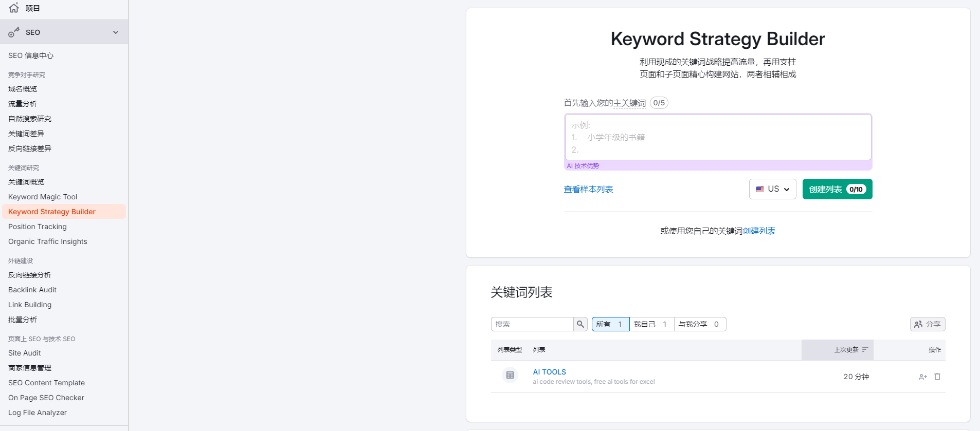This screenshot has width=980, height=431.
Task: Click 创建列表 link under own keywords
Action: click(759, 231)
